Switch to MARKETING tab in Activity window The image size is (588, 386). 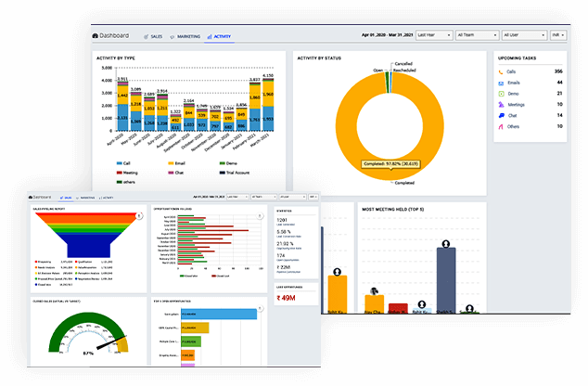[x=185, y=37]
